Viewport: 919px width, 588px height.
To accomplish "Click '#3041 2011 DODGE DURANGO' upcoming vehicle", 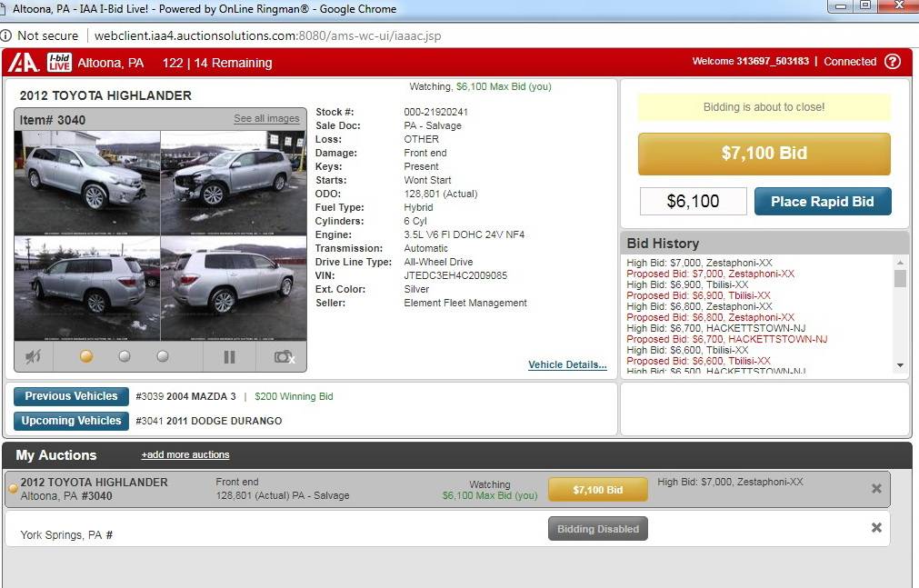I will click(209, 421).
